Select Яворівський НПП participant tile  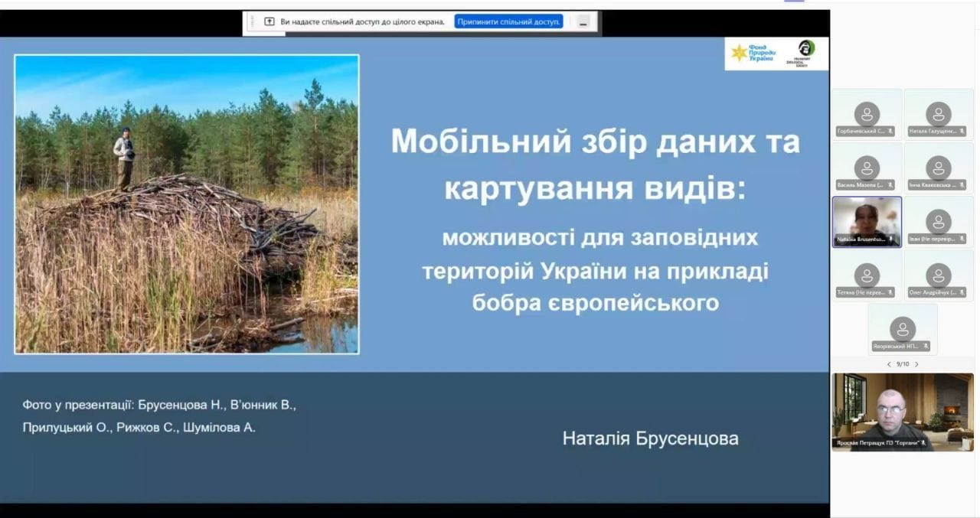903,329
